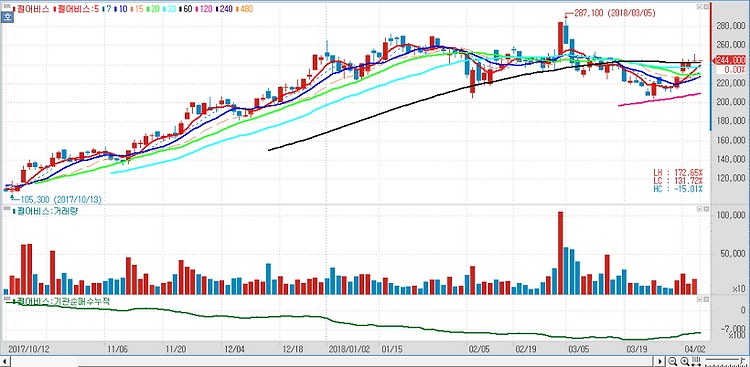Viewport: 750px width, 367px height.
Task: Click the 02/19 date axis label
Action: (x=526, y=349)
